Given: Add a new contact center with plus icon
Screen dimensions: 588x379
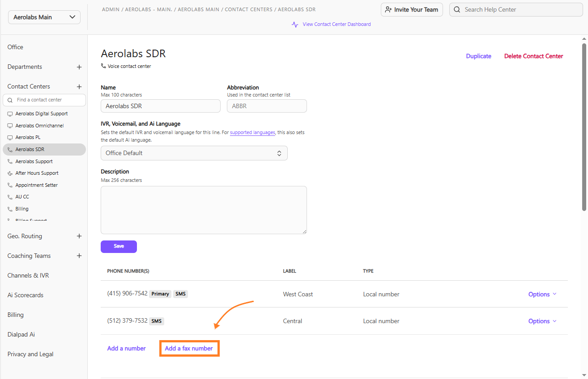Looking at the screenshot, I should 79,87.
